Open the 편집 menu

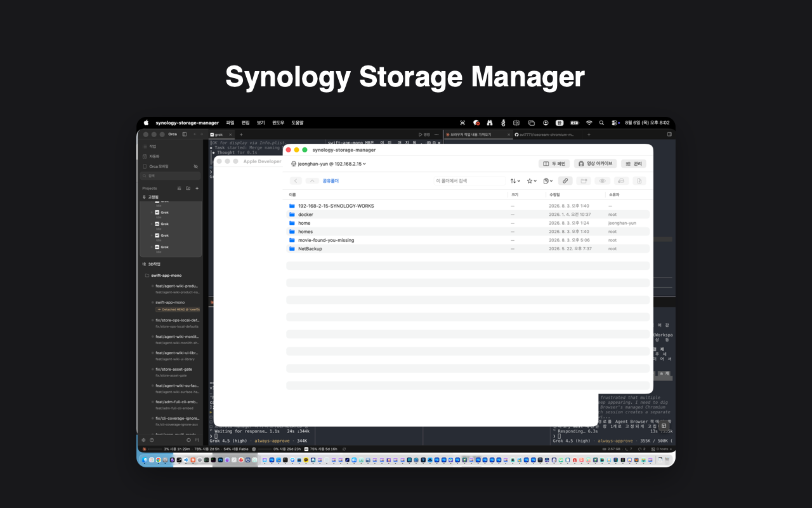point(246,123)
